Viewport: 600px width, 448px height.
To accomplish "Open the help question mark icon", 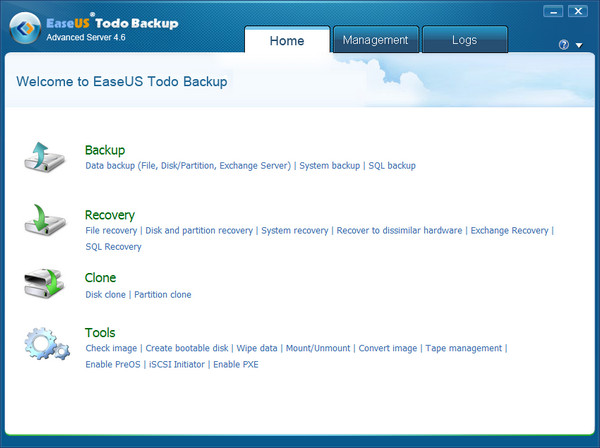I will click(564, 45).
